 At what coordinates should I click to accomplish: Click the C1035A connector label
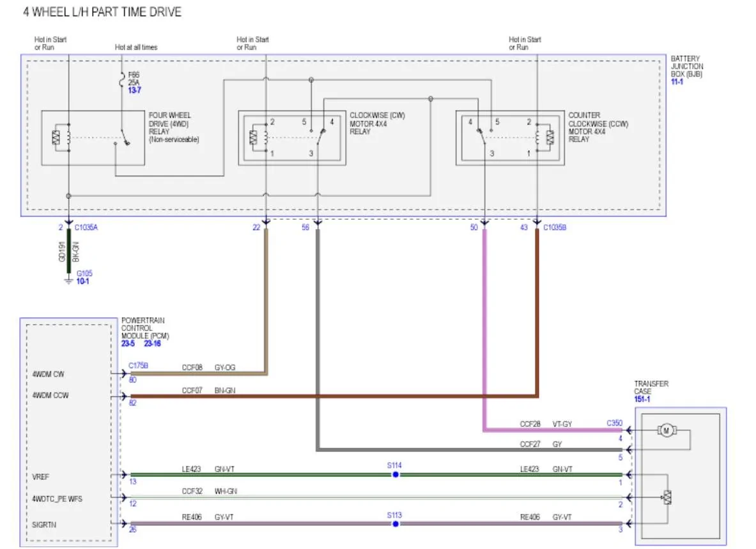pos(86,227)
